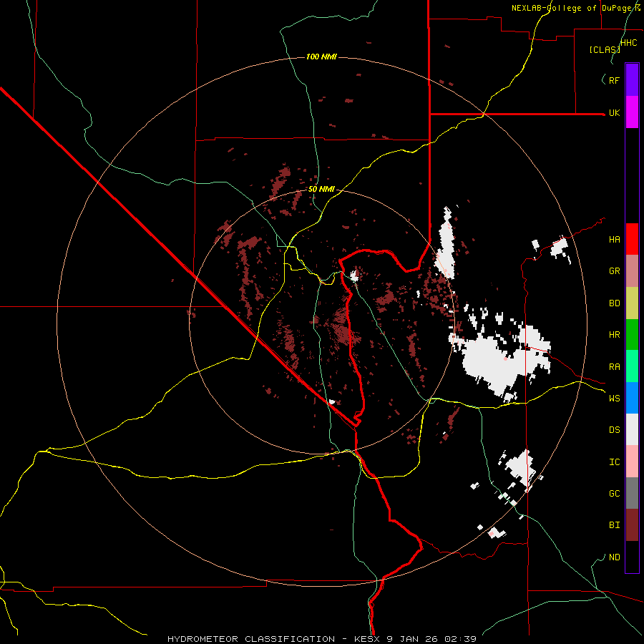Click the [CLAS] units label
The height and width of the screenshot is (644, 644).
coord(605,50)
